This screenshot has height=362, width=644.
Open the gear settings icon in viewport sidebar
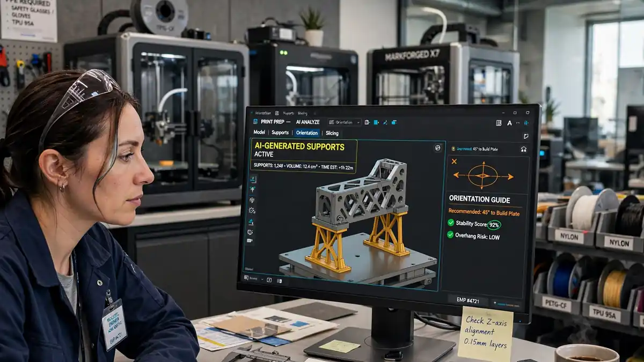pos(252,211)
